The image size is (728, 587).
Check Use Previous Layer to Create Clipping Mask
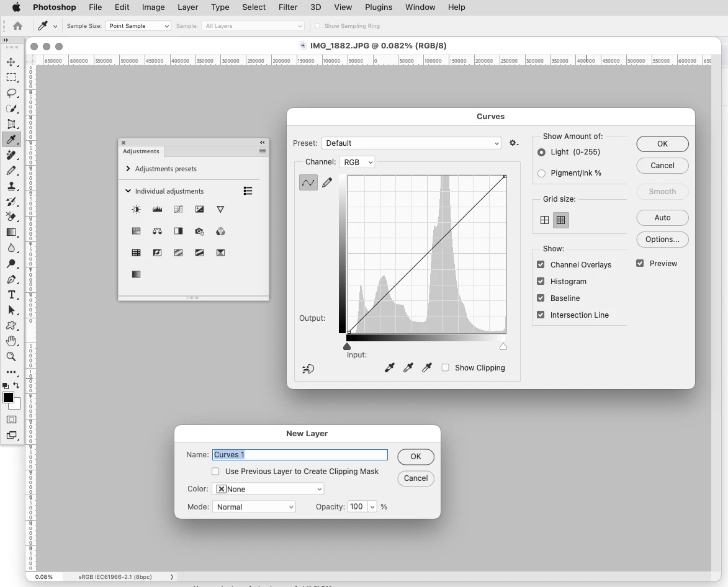click(x=215, y=471)
